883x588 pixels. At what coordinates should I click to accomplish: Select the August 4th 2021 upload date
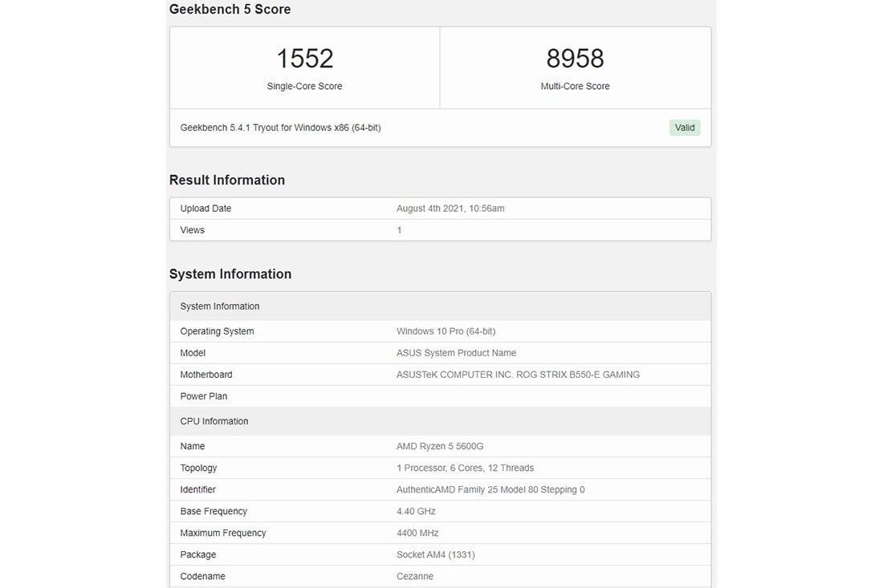450,209
